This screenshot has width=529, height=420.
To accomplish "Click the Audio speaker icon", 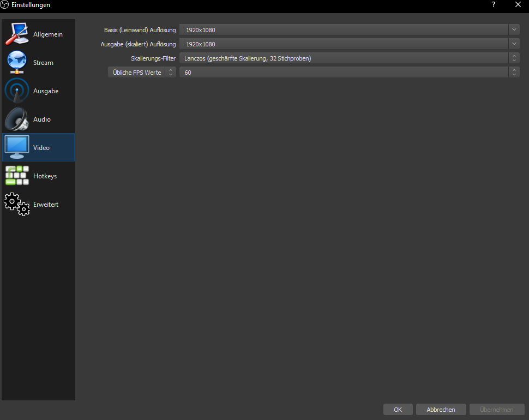I will point(17,119).
